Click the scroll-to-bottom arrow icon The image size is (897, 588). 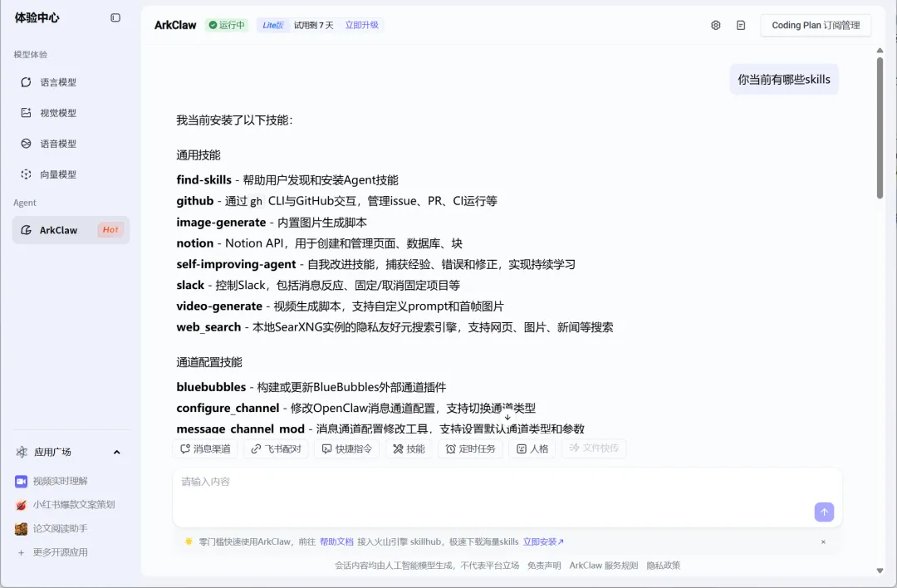point(507,417)
